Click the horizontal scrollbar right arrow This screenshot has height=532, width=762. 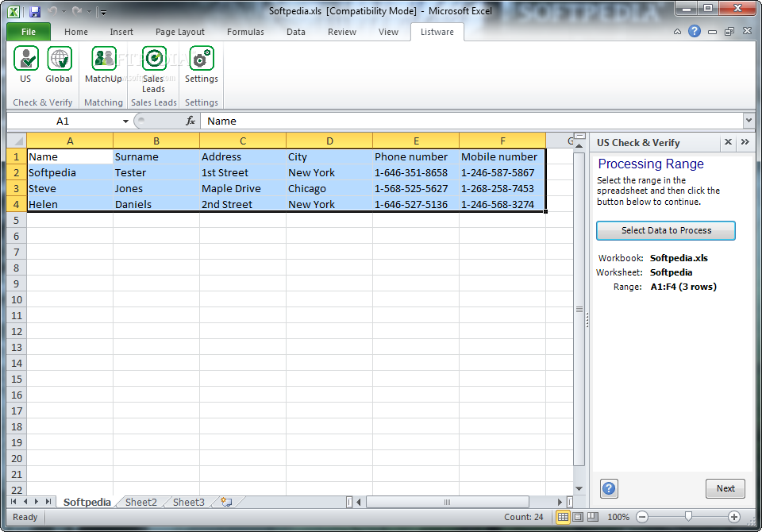tap(560, 502)
